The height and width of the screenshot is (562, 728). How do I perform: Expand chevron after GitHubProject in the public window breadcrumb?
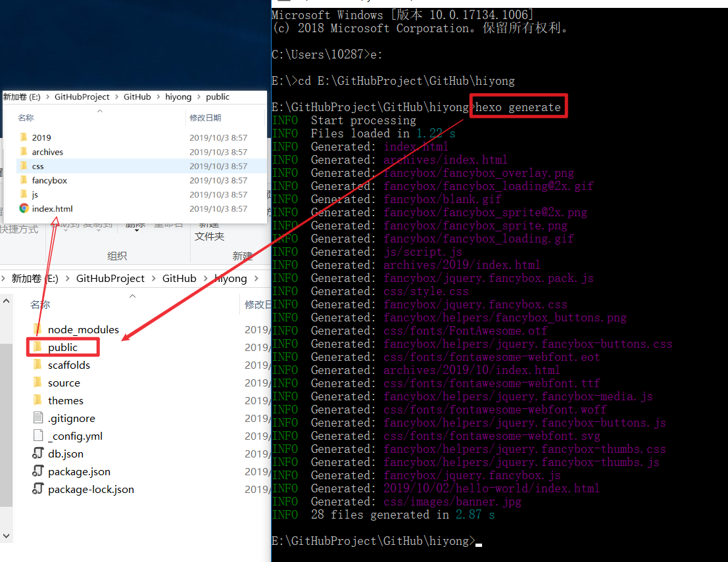pos(116,97)
